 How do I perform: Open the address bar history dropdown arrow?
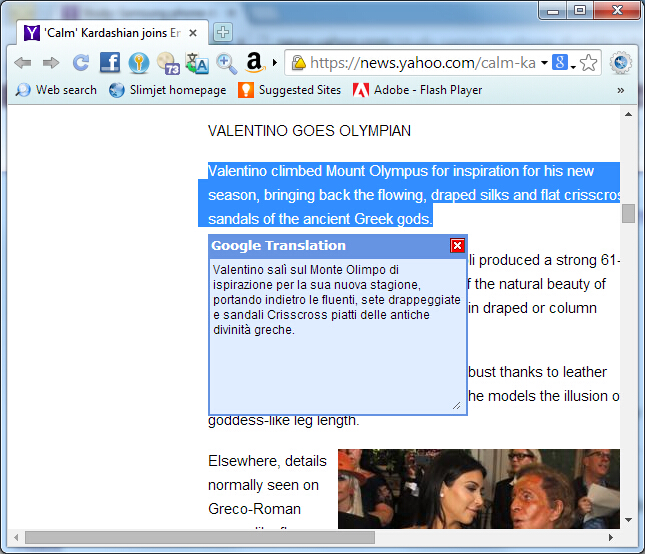click(x=544, y=63)
